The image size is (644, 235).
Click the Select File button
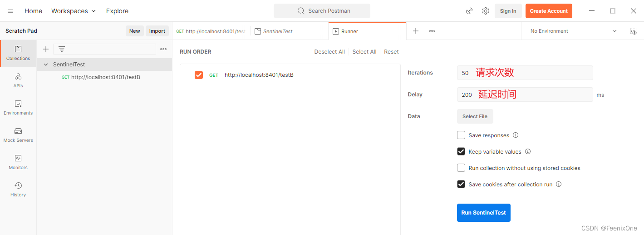pyautogui.click(x=475, y=116)
